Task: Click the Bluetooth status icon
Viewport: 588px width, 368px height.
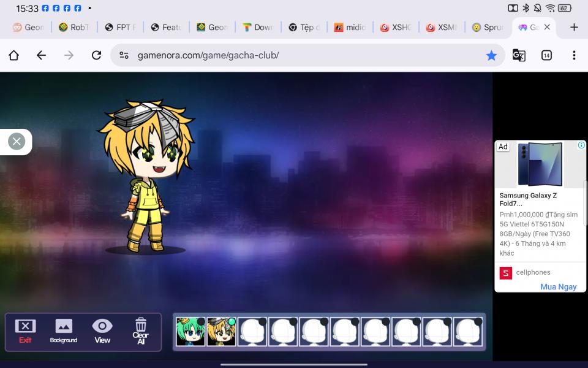Action: pos(526,8)
